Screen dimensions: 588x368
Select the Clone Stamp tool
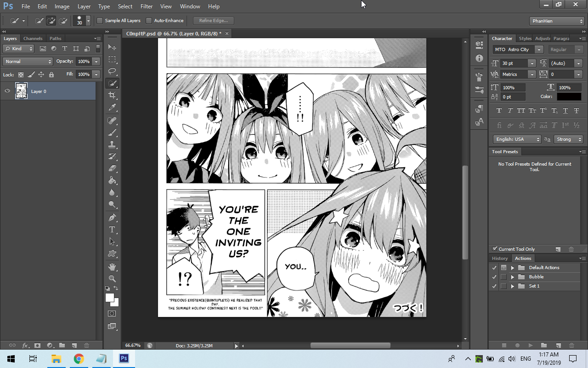pos(112,144)
